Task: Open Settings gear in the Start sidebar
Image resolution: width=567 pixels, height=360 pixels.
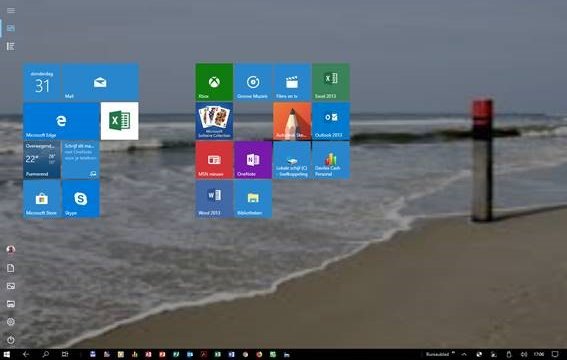Action: [x=11, y=322]
